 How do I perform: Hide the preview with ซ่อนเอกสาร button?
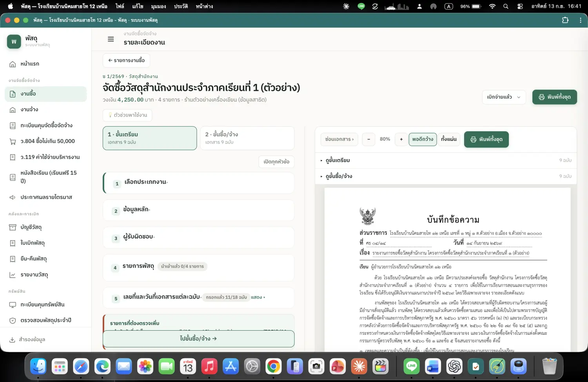tap(339, 139)
